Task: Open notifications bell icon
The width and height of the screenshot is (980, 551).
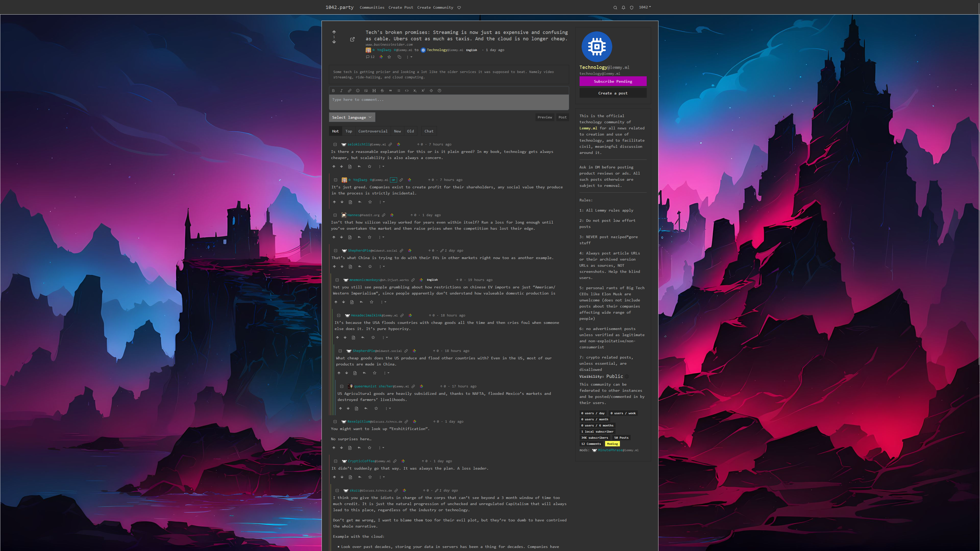Action: pos(623,8)
